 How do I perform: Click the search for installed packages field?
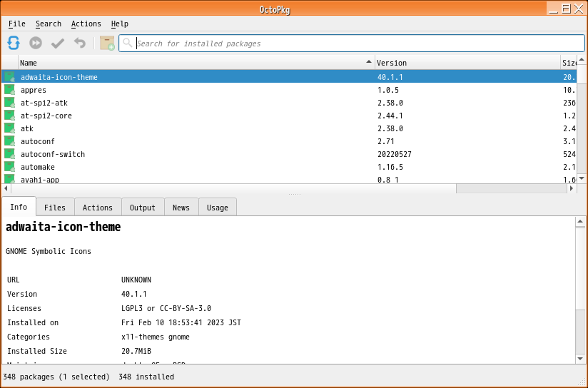[x=352, y=44]
